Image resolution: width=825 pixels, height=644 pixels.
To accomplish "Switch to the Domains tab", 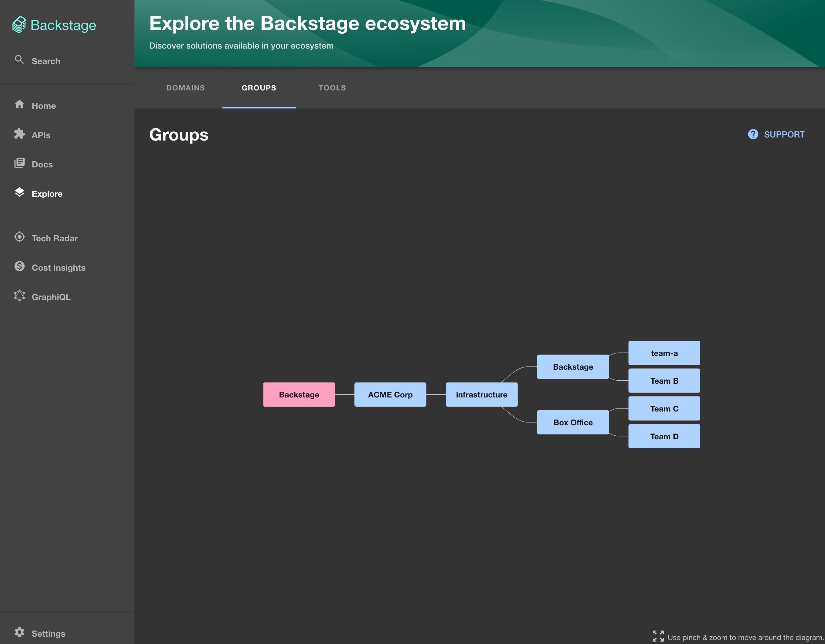I will 185,88.
